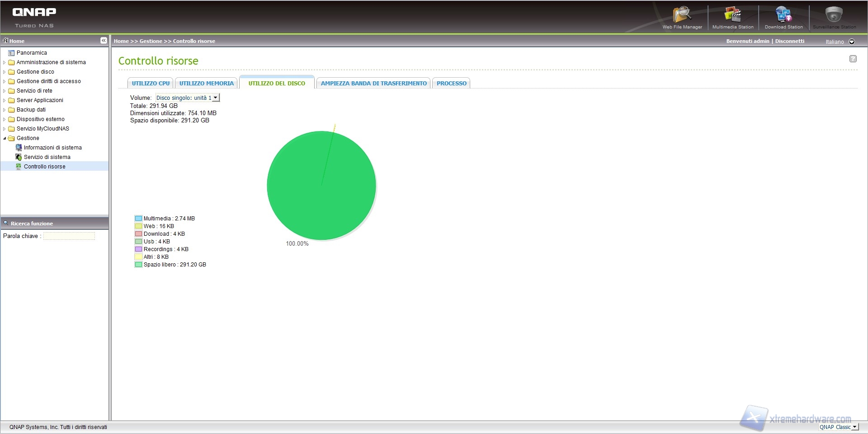Screen dimensions: 868x434
Task: Collapse the Gestione tree folder
Action: point(5,138)
